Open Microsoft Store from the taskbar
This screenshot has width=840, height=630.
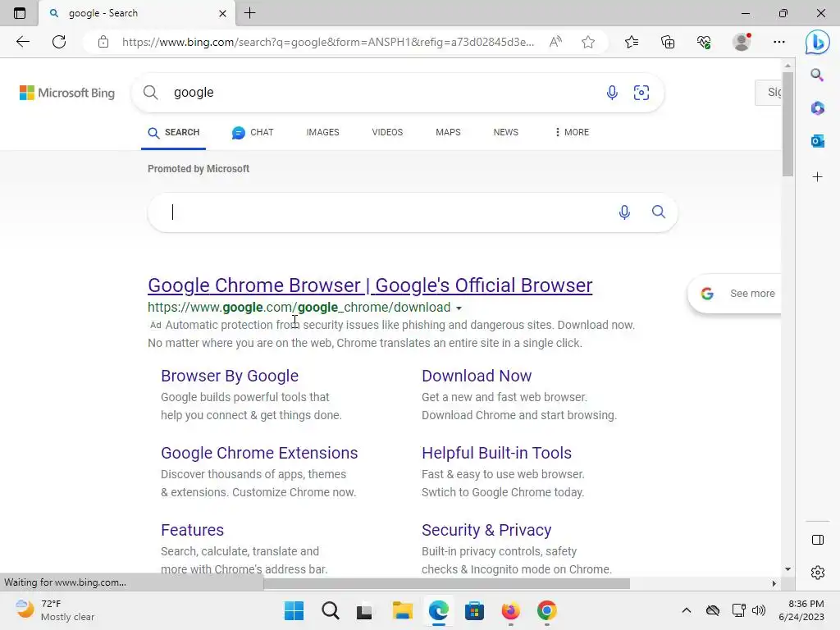[474, 610]
